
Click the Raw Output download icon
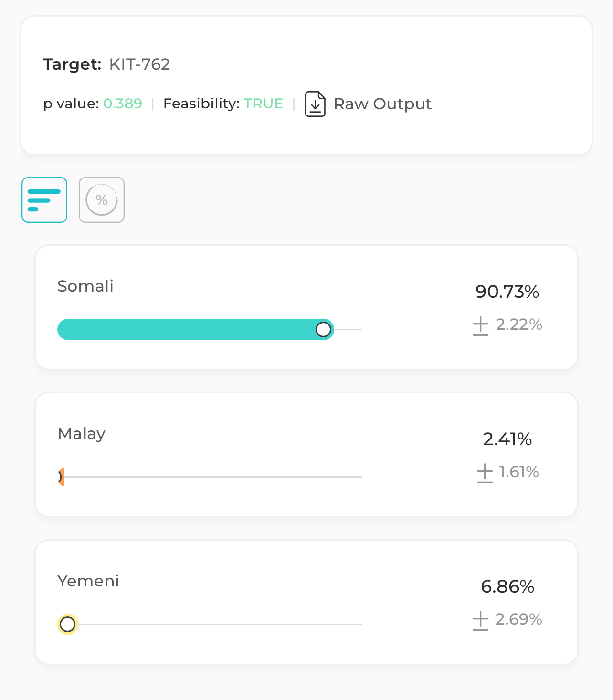pyautogui.click(x=315, y=104)
